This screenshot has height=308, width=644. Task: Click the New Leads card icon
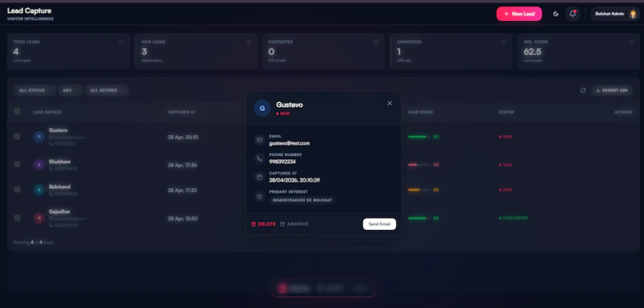pos(248,42)
